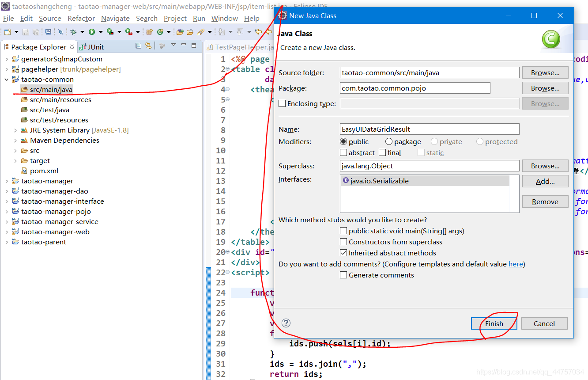The image size is (588, 380).
Task: Check Constructors from superclass option
Action: [x=343, y=242]
